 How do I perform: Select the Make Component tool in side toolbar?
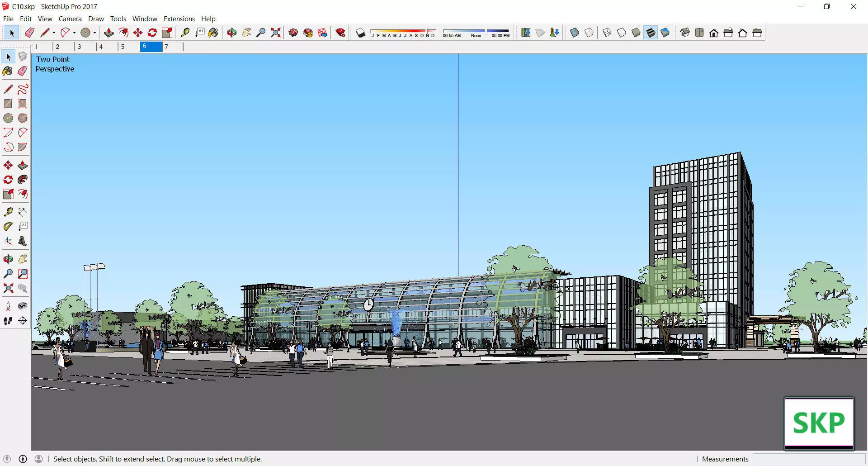coord(23,57)
